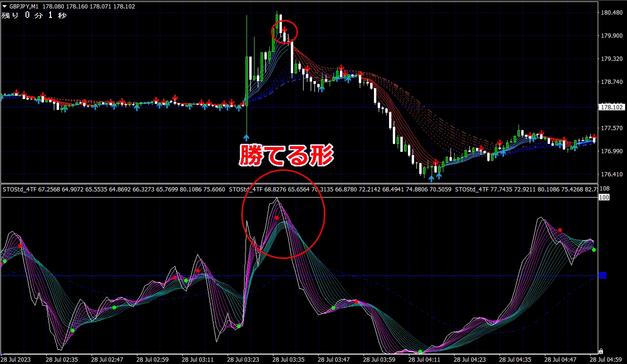Click the 176.410 price on the right scale
The image size is (627, 364).
[x=610, y=174]
